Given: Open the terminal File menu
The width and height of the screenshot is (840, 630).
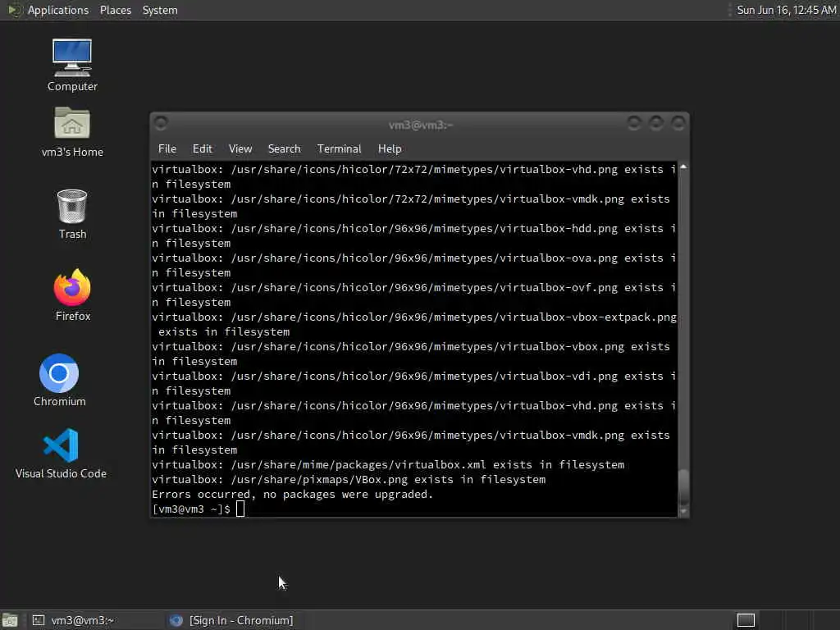Looking at the screenshot, I should pos(167,149).
